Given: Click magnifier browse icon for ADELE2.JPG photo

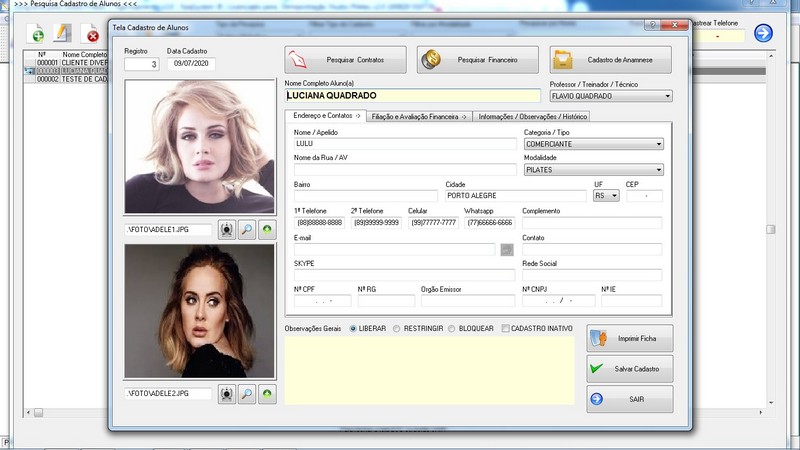Looking at the screenshot, I should [247, 394].
